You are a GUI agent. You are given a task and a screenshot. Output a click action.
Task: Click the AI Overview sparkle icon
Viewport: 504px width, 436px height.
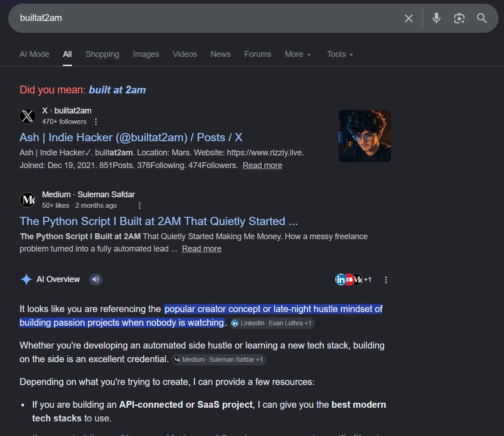coord(26,279)
